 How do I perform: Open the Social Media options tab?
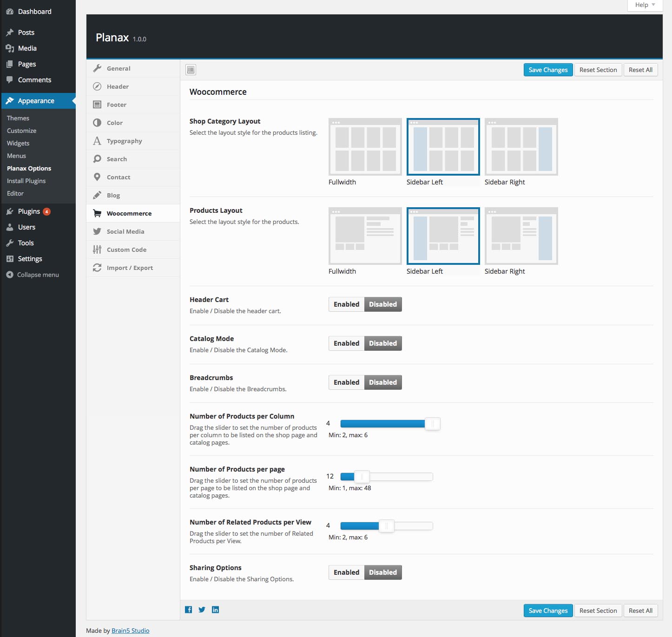[125, 231]
